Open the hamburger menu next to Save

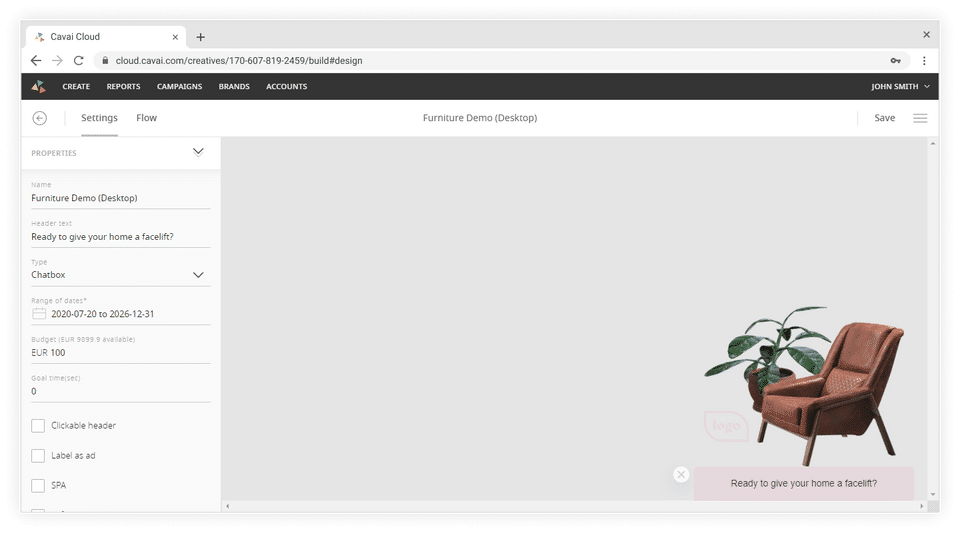pos(920,118)
